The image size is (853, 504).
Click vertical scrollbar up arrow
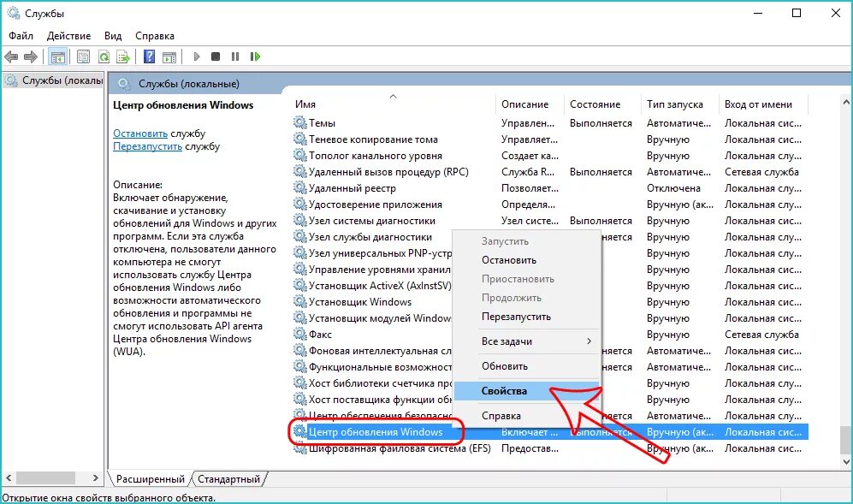pyautogui.click(x=846, y=103)
